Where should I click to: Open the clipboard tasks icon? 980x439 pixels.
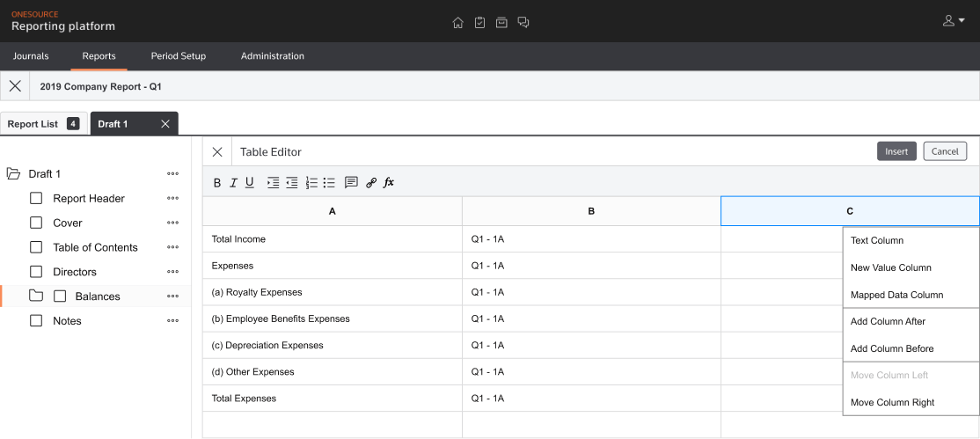point(479,22)
